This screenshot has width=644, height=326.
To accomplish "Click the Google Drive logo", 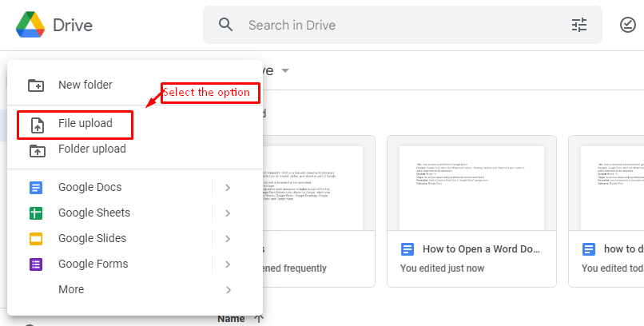I will coord(30,25).
